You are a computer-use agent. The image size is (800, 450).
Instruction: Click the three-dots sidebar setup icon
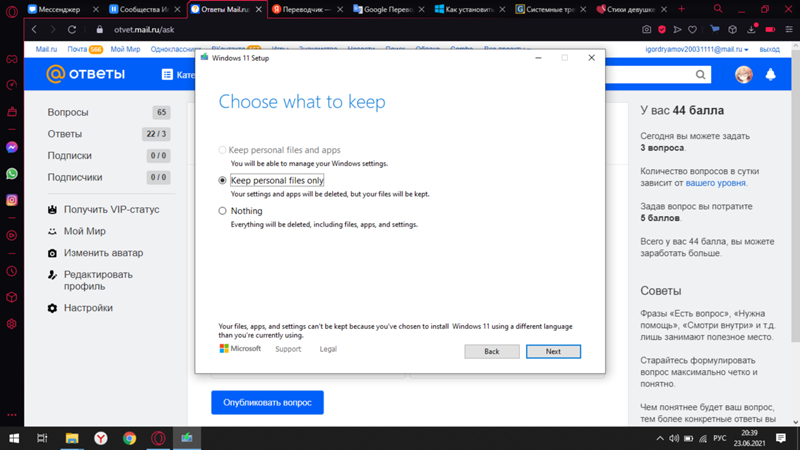click(11, 415)
